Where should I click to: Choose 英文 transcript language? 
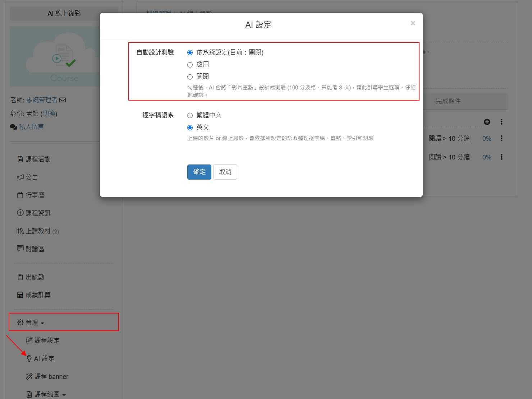coord(190,127)
